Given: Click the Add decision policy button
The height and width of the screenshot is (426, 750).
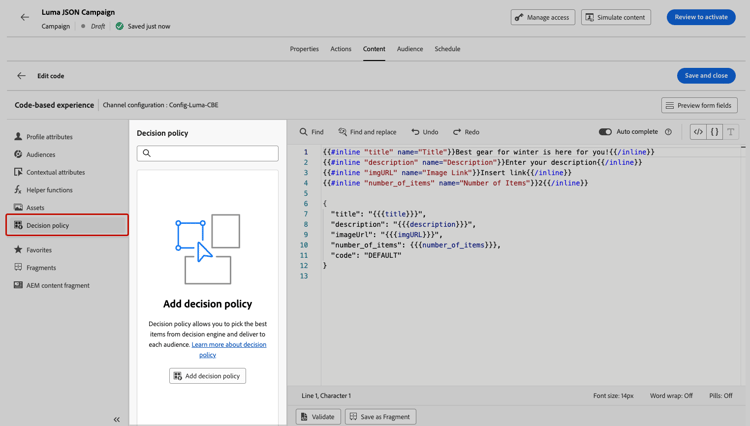Looking at the screenshot, I should [x=208, y=376].
